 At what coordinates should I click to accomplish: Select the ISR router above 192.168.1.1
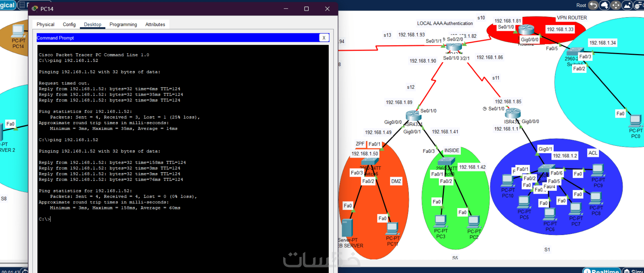pos(513,113)
